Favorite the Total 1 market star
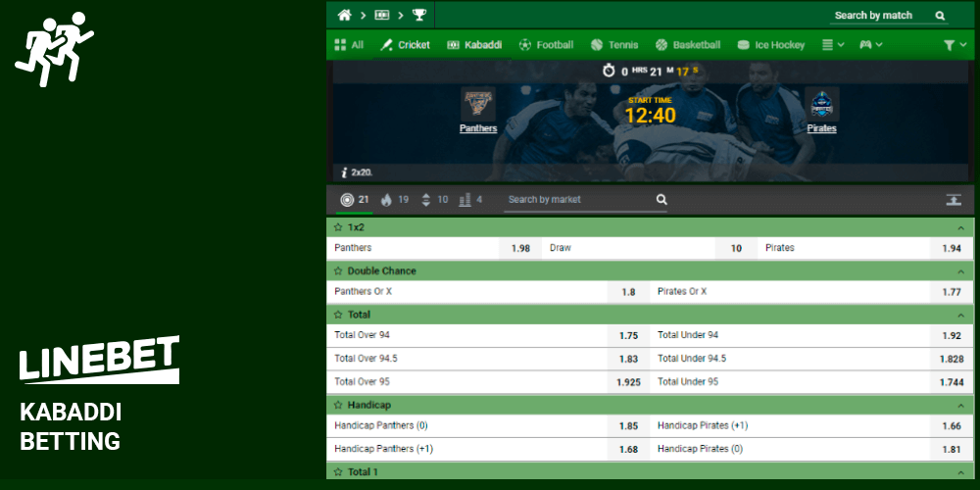The width and height of the screenshot is (980, 490). click(x=338, y=472)
